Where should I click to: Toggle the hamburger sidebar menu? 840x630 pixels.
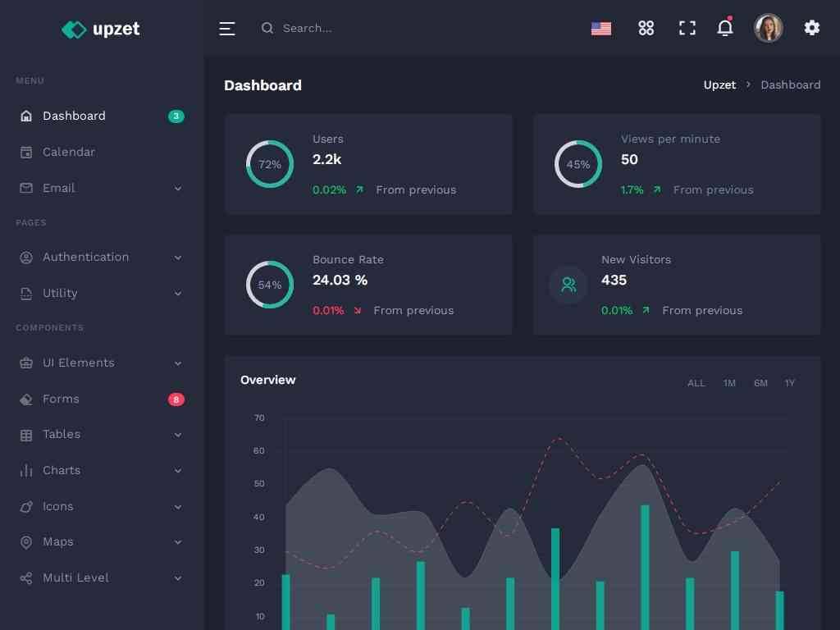[227, 29]
